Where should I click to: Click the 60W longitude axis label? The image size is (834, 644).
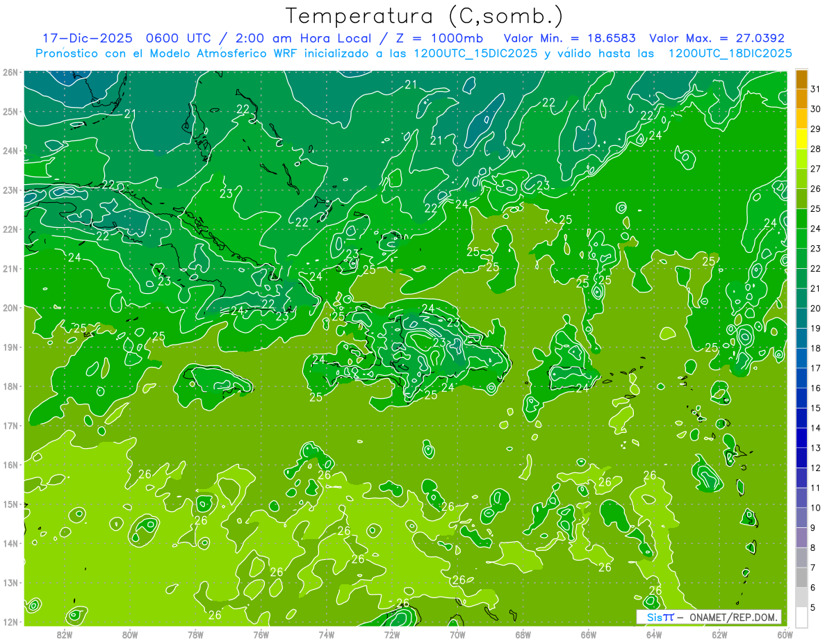(785, 634)
